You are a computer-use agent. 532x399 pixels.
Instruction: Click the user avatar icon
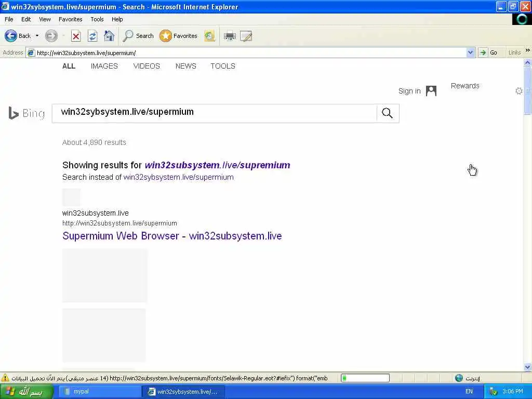(431, 91)
